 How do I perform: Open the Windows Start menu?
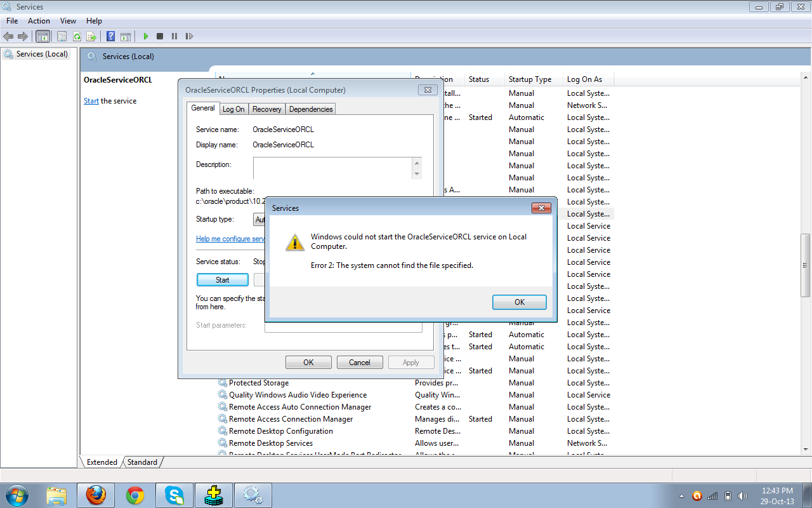pyautogui.click(x=16, y=495)
